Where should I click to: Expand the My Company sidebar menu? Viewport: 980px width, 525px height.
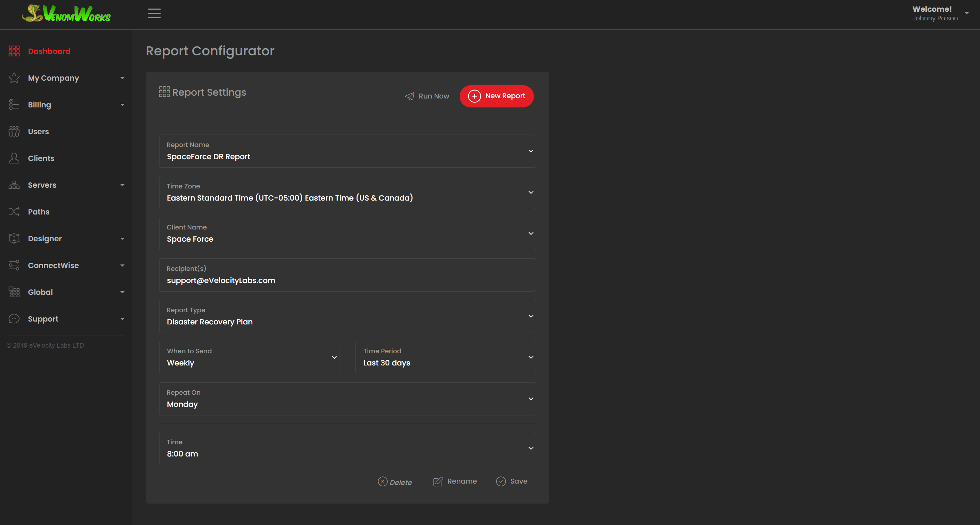122,78
